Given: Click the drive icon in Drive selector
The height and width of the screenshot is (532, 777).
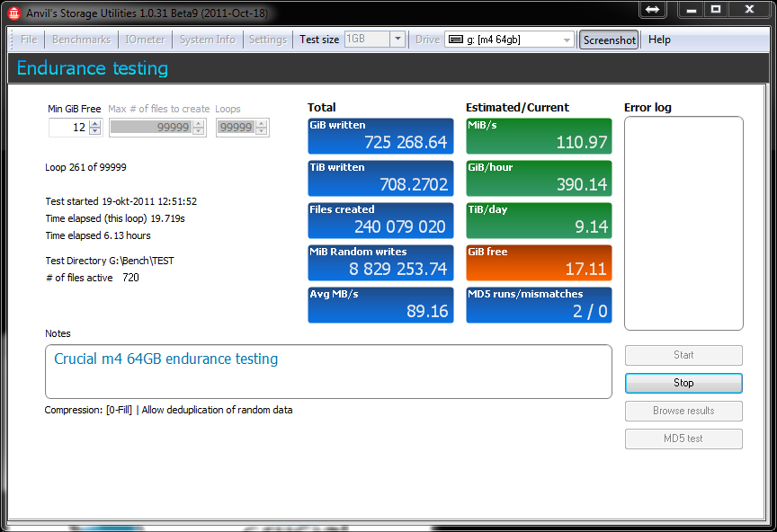Looking at the screenshot, I should [455, 40].
